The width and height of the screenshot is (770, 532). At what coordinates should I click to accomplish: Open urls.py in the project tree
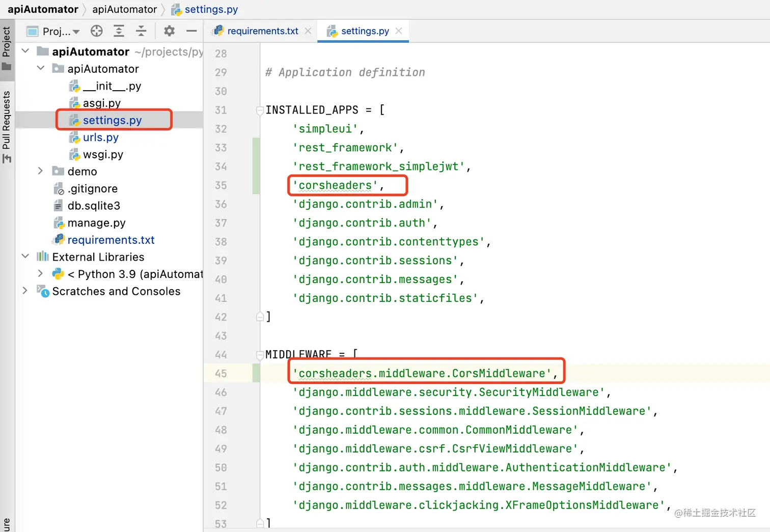[x=94, y=137]
